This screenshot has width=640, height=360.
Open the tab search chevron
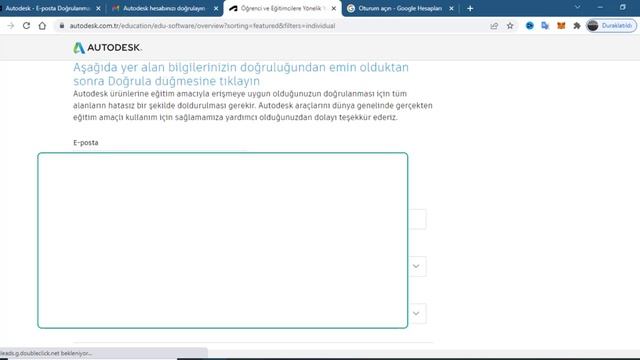click(577, 7)
